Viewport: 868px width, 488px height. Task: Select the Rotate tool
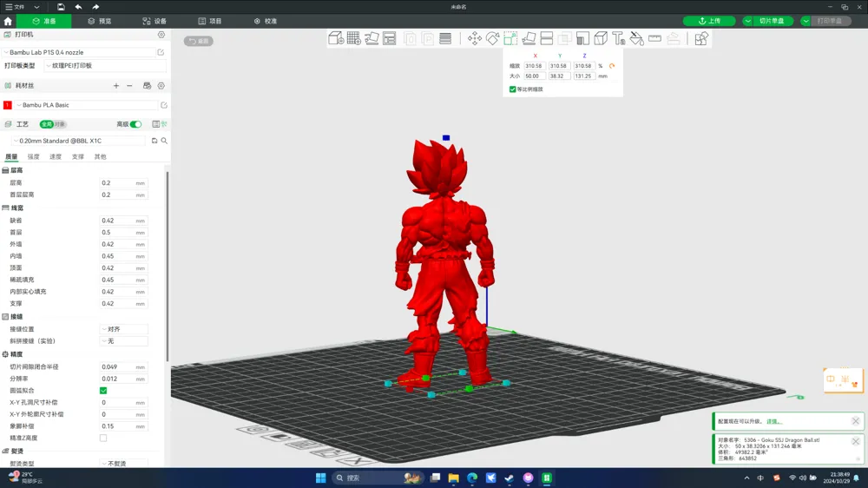tap(492, 38)
